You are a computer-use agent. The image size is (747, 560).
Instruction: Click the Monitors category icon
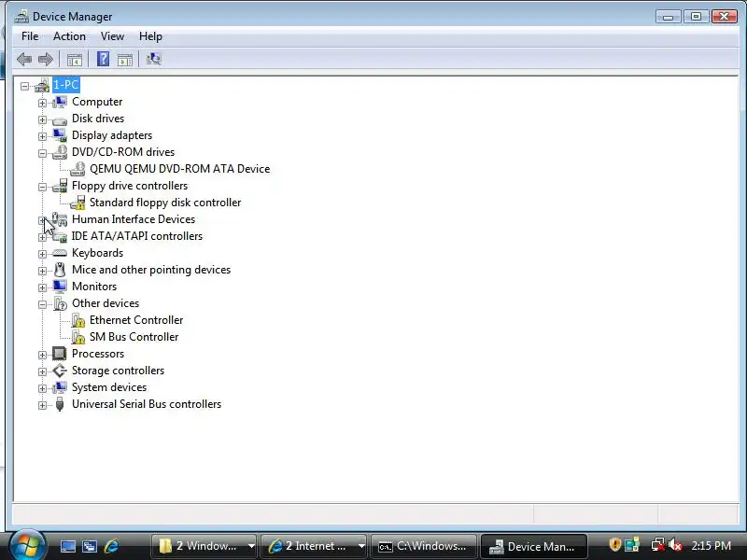coord(60,287)
